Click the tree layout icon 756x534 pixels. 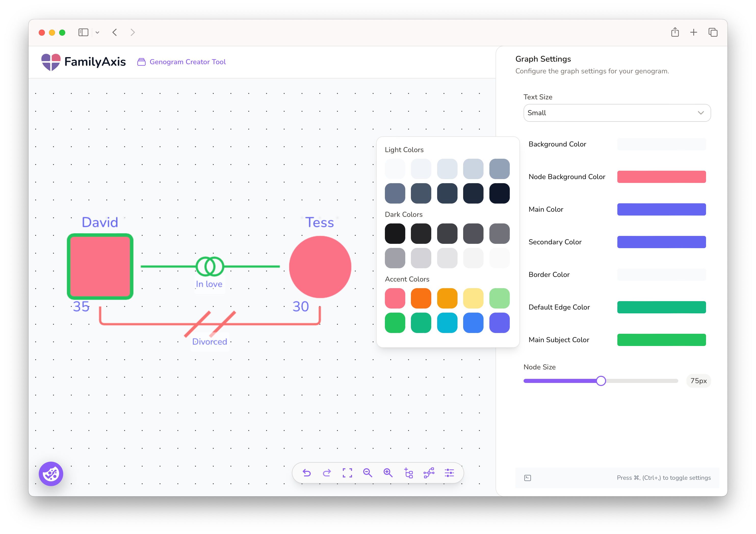tap(408, 473)
